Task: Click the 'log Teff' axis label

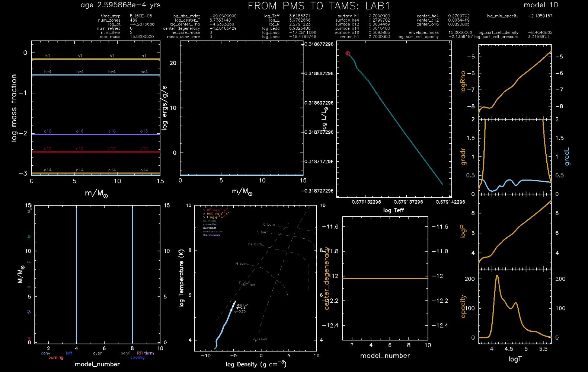Action: [x=393, y=210]
